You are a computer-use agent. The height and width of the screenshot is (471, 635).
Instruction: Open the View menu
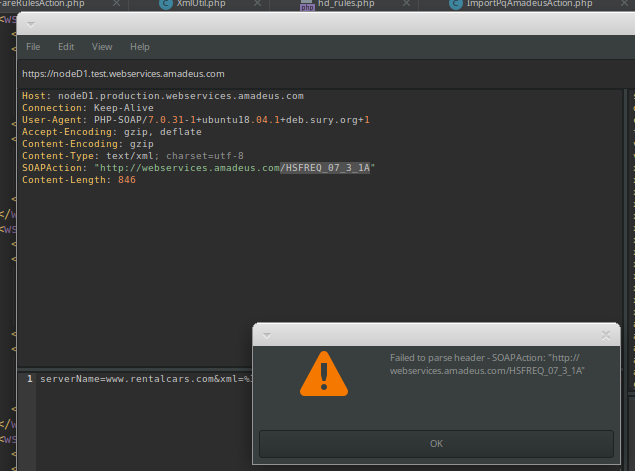[102, 47]
